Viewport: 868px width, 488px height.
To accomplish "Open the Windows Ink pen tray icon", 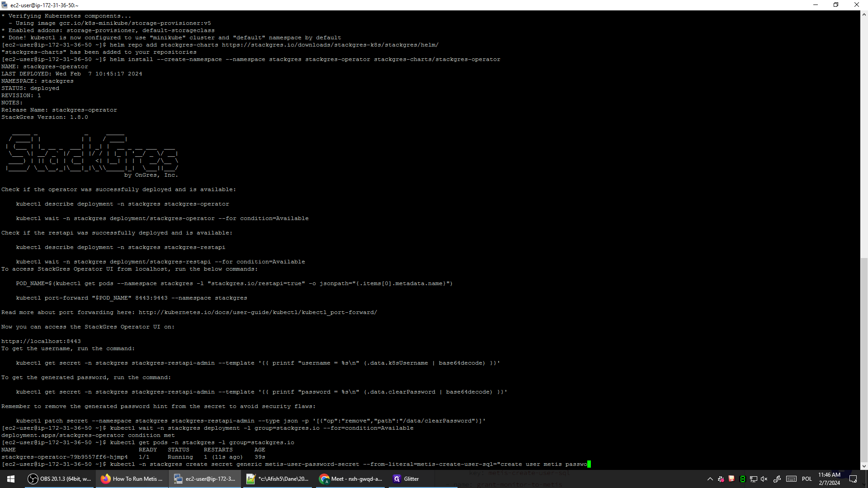I will click(x=777, y=479).
